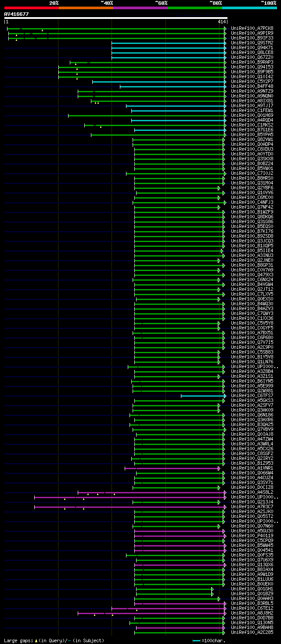The width and height of the screenshot is (281, 644).
Task: Select the query name AV416677
Action: [x=17, y=14]
